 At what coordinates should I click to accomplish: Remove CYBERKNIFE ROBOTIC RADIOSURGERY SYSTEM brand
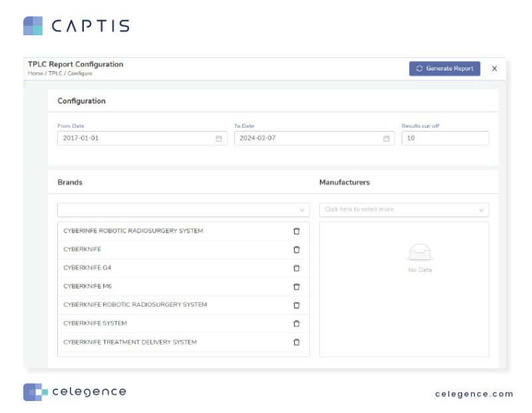tap(297, 305)
